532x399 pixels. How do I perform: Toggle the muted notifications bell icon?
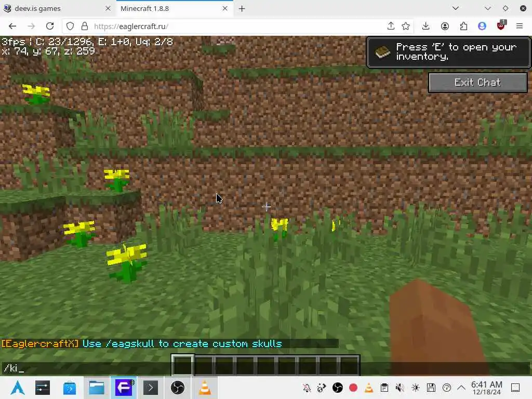pos(307,388)
